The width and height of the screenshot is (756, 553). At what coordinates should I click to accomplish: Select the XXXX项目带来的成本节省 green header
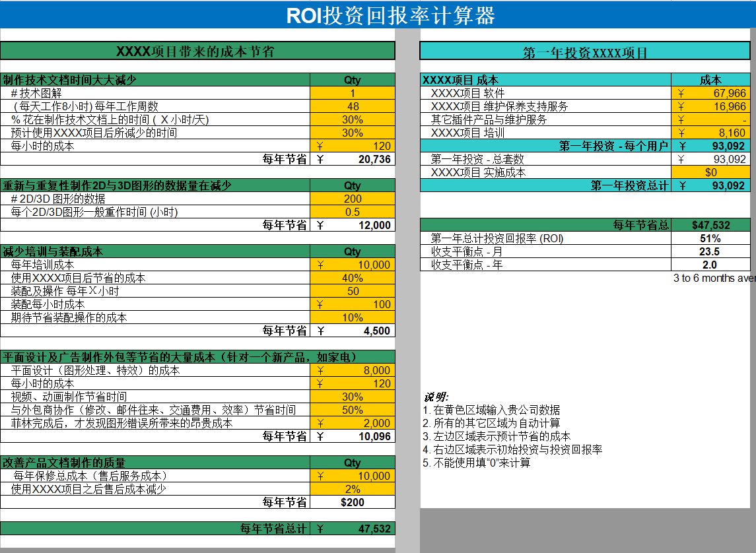tap(197, 50)
